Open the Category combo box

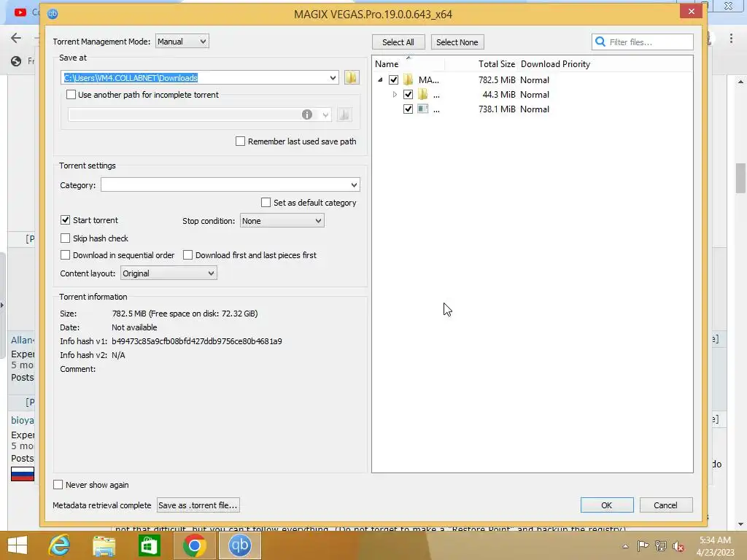point(230,184)
